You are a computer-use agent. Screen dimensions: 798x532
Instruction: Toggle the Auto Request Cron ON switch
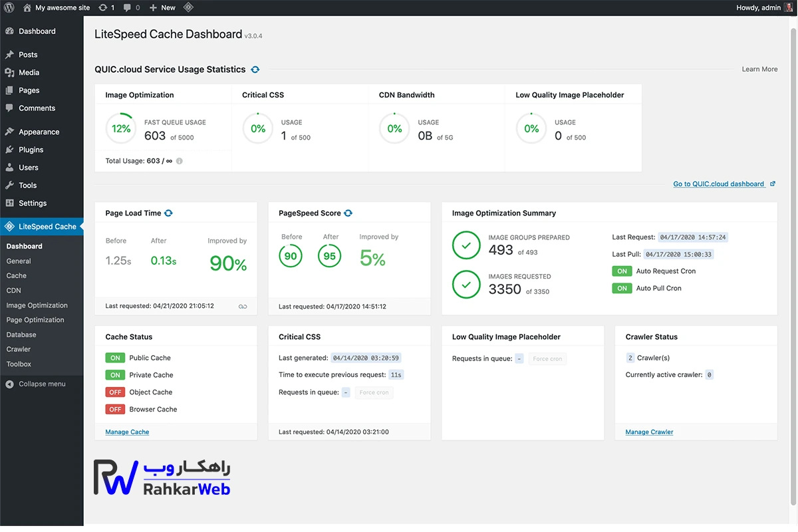(x=622, y=271)
